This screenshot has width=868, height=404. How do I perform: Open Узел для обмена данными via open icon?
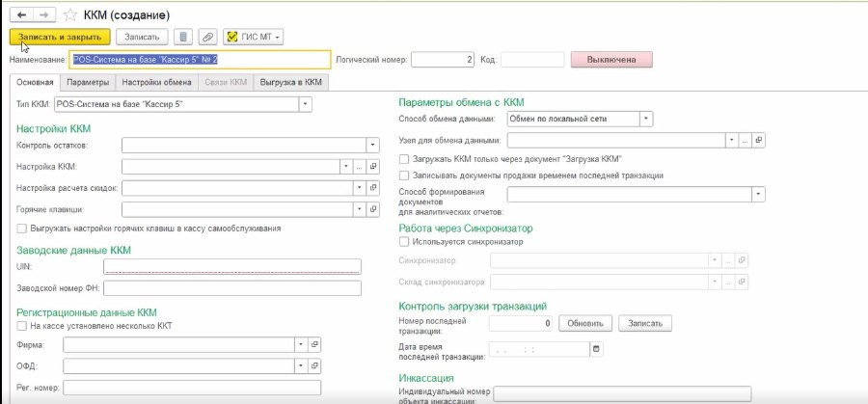758,140
